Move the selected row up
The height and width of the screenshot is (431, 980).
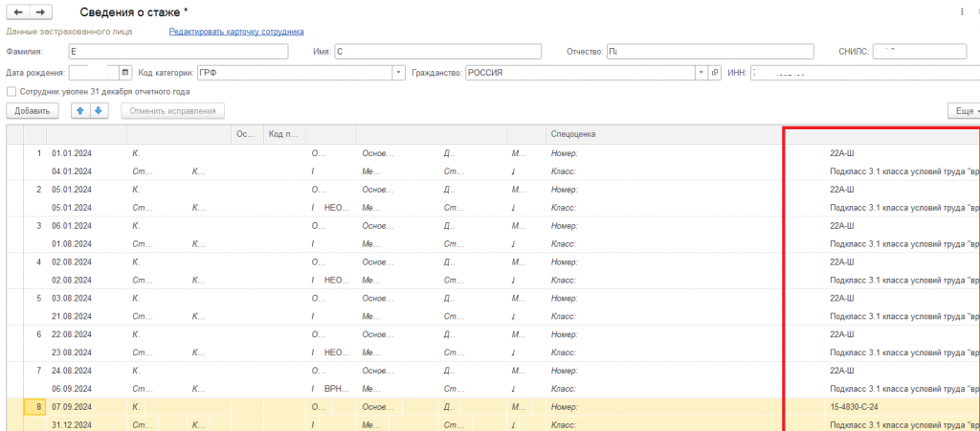[80, 111]
